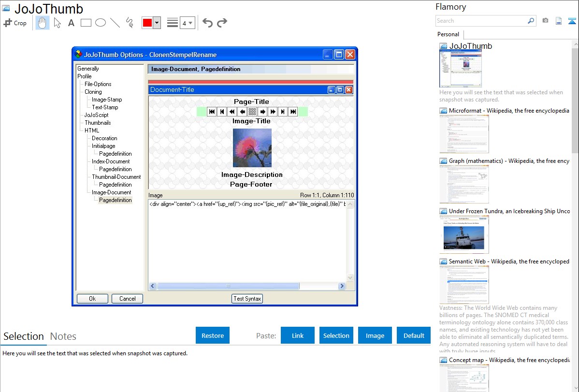Click next-step icon with bar in preview
579x392 pixels.
click(x=283, y=112)
